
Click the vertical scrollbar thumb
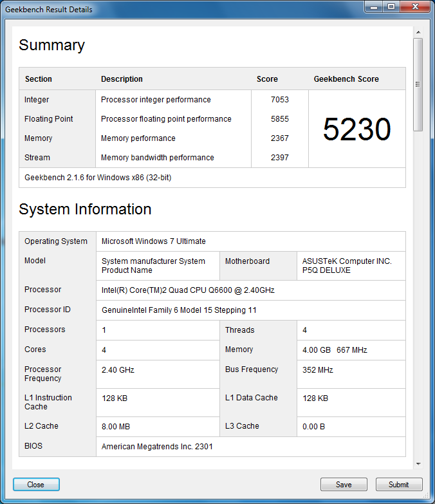coord(418,84)
